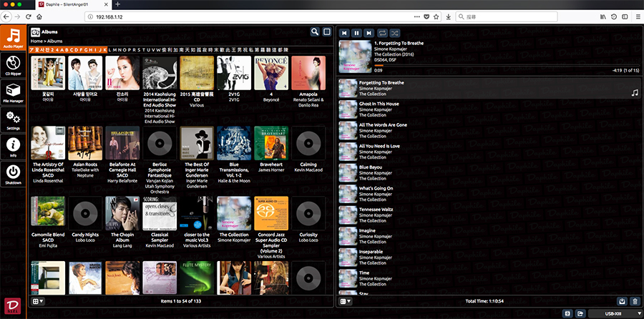Click the Info sidebar icon
The height and width of the screenshot is (319, 644).
coord(13,147)
